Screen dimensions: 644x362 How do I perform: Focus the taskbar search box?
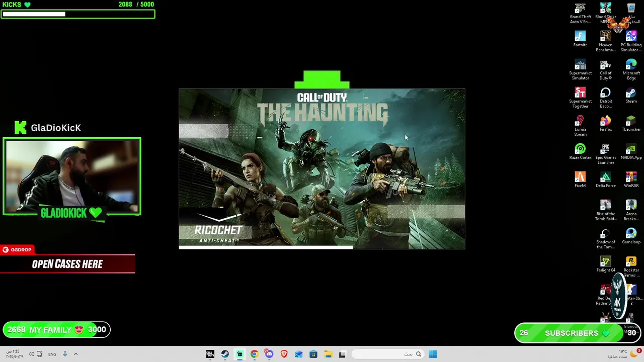click(387, 354)
